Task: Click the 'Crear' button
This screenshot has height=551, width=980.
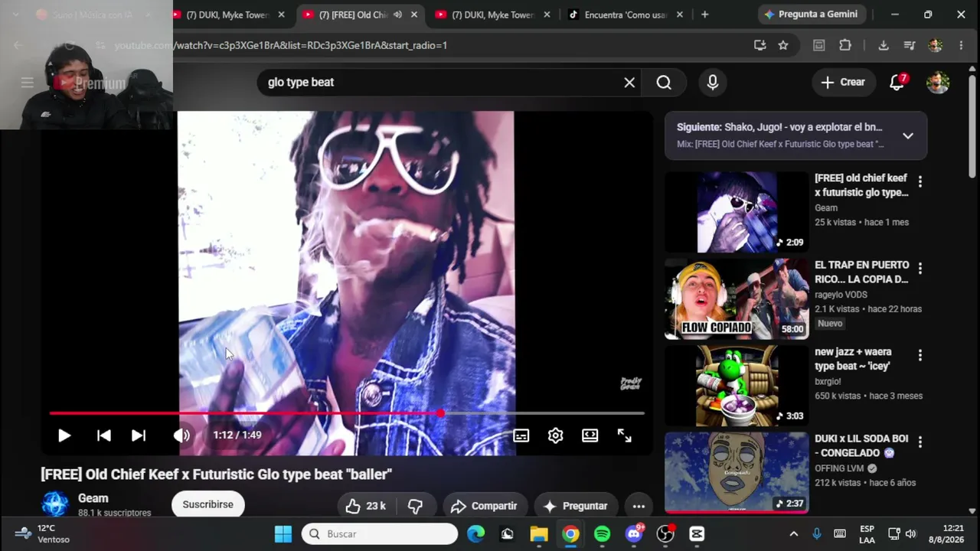Action: click(843, 83)
